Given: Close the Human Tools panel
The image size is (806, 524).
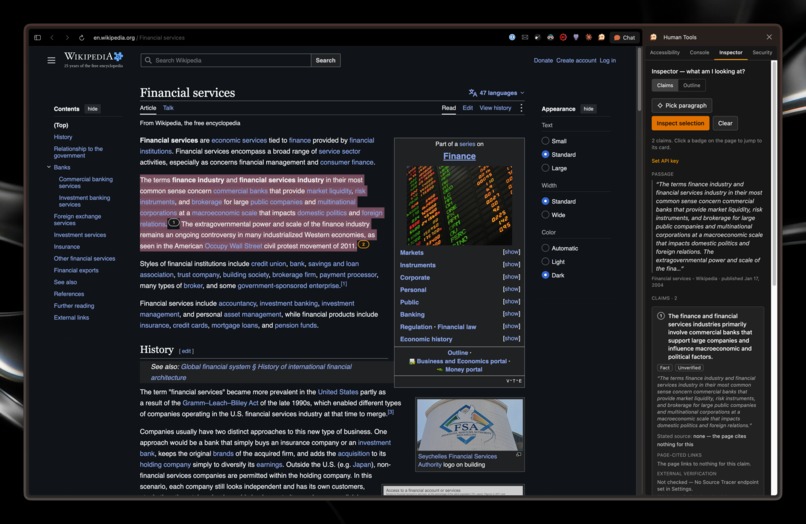Looking at the screenshot, I should tap(769, 37).
